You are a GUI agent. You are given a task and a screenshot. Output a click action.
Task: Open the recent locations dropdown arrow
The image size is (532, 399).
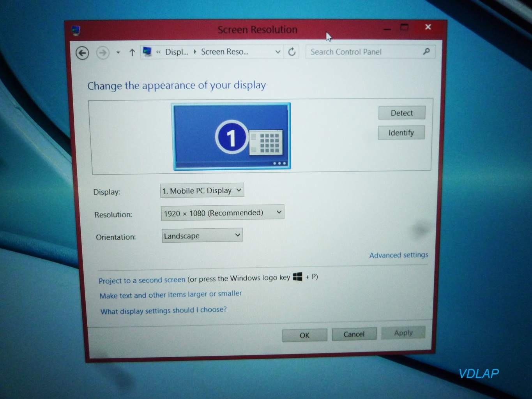pyautogui.click(x=118, y=52)
